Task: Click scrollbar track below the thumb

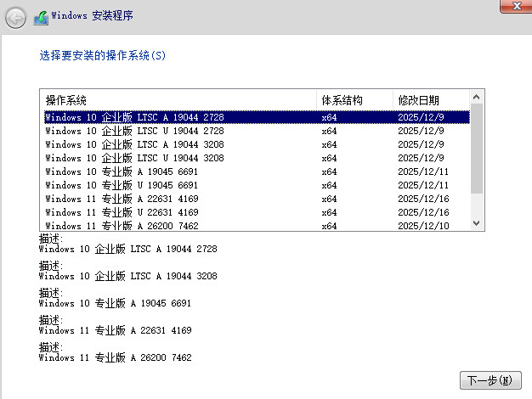Action: point(476,207)
